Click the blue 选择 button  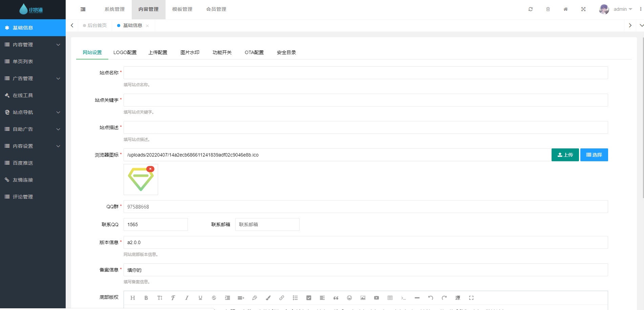[594, 155]
